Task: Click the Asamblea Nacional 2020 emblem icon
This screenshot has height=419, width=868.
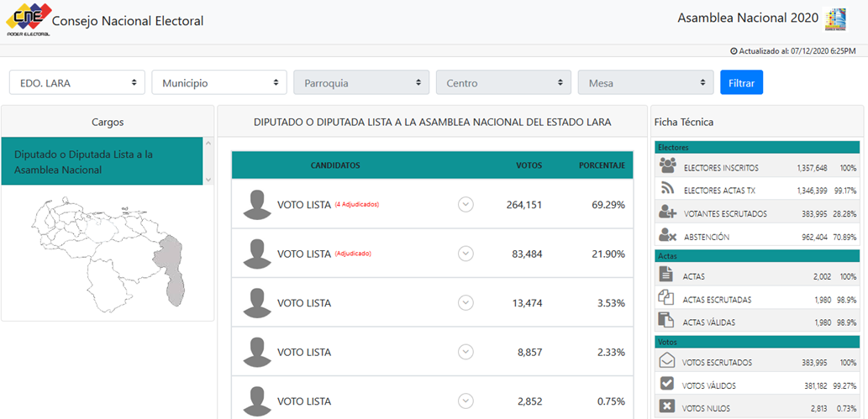Action: coord(835,19)
